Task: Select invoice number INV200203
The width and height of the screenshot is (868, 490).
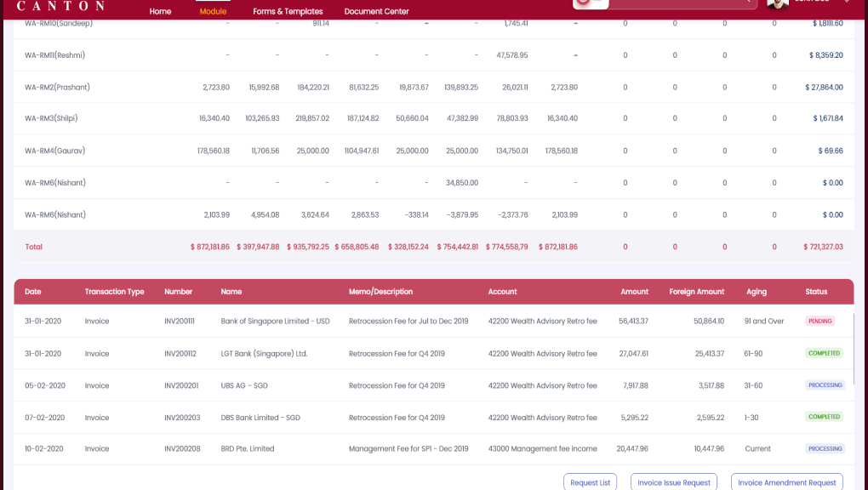Action: (182, 418)
